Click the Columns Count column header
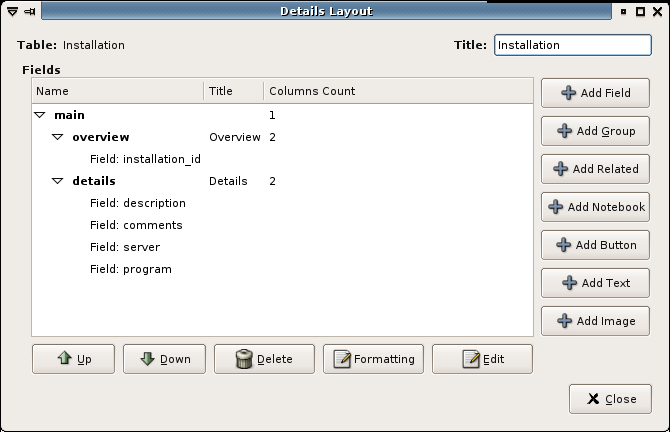670x432 pixels. pyautogui.click(x=312, y=91)
